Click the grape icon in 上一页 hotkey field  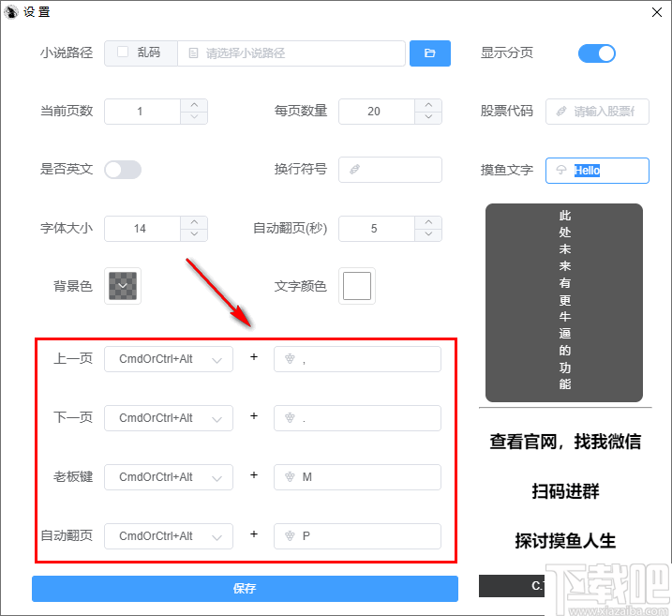click(x=290, y=359)
